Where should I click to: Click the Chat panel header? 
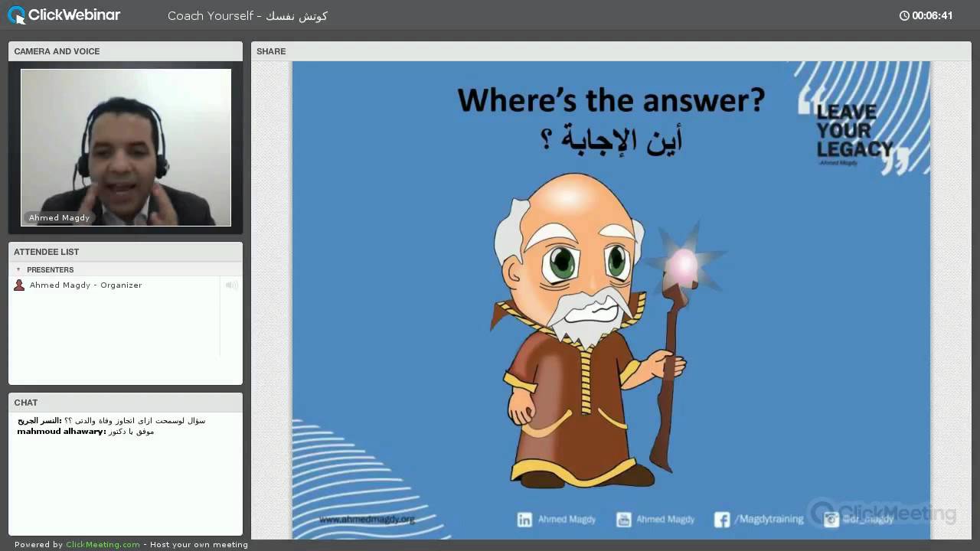point(126,403)
